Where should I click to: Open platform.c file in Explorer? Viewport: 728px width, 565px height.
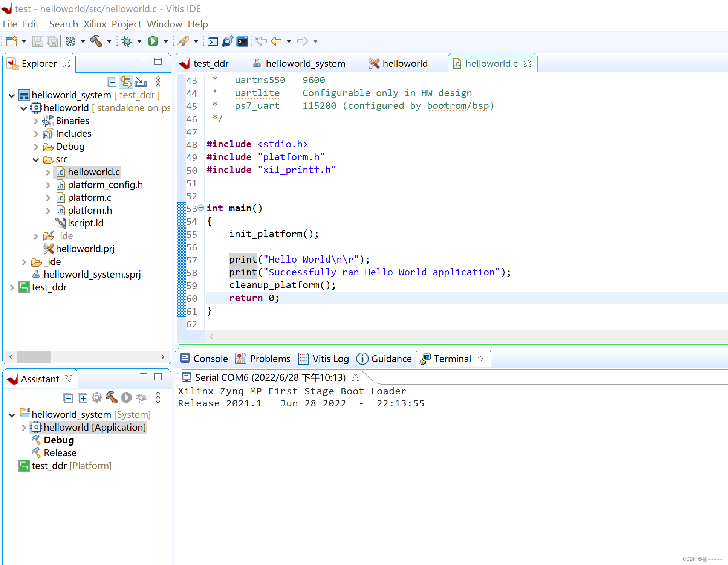tap(89, 197)
